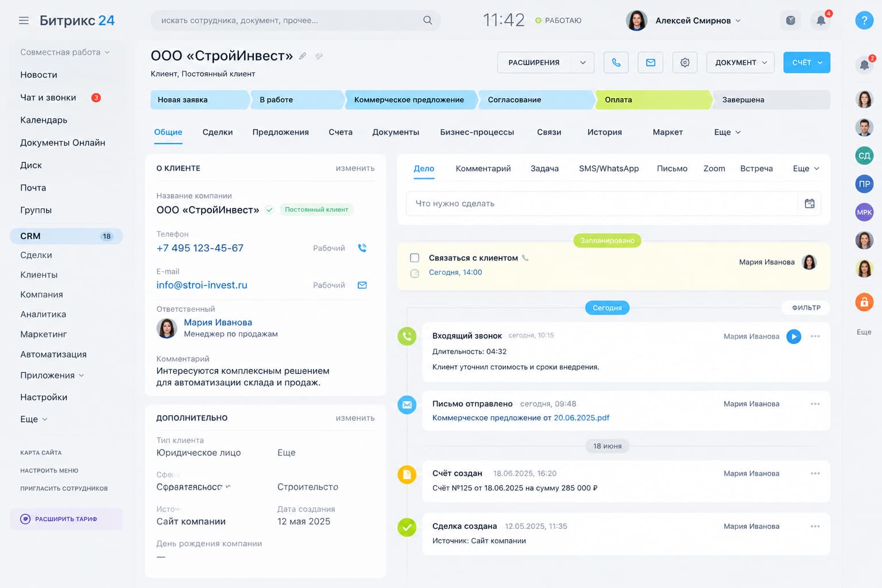
Task: Switch to the Счета tab
Action: pos(341,132)
